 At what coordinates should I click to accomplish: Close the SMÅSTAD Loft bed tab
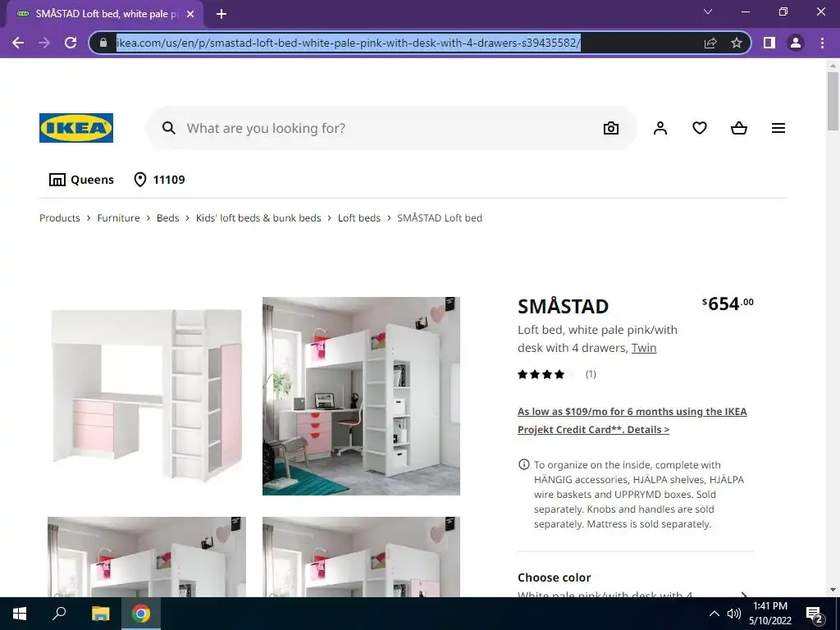[x=190, y=14]
